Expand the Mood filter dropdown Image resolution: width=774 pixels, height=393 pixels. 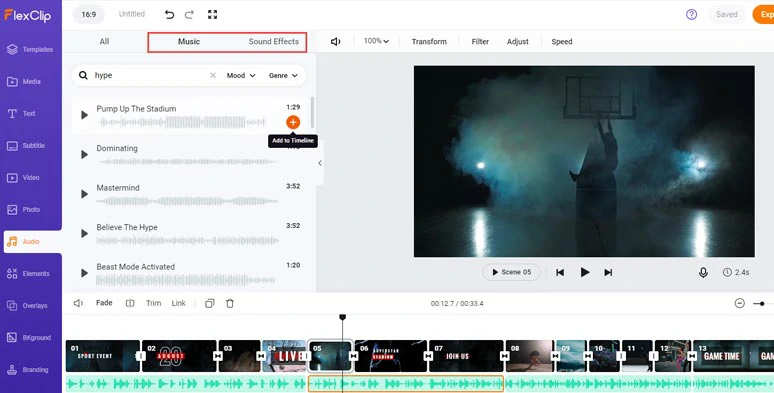[241, 76]
